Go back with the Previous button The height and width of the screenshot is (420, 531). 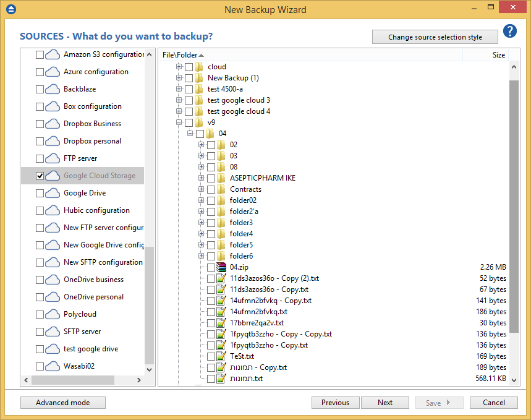[x=335, y=403]
